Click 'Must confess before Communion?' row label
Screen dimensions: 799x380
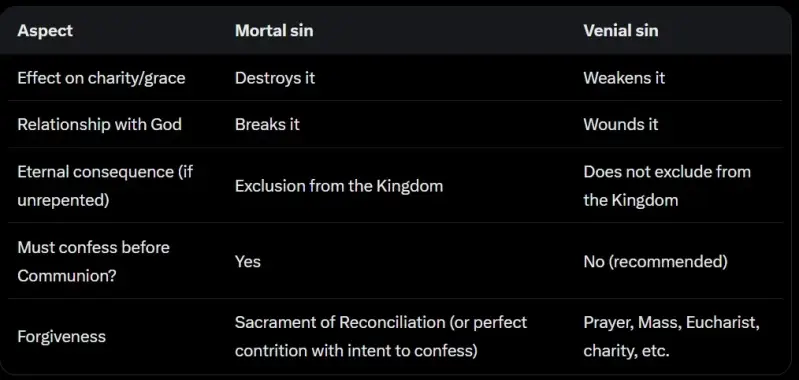(93, 262)
